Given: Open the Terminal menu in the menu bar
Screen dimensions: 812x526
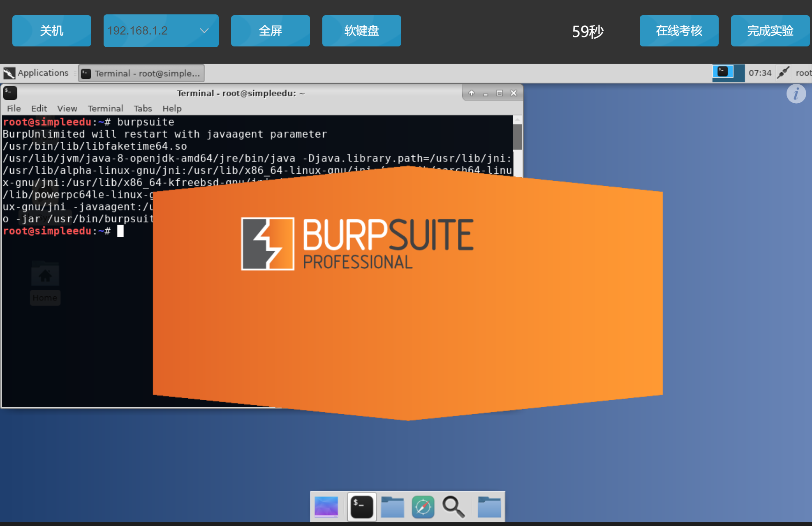Looking at the screenshot, I should coord(105,108).
